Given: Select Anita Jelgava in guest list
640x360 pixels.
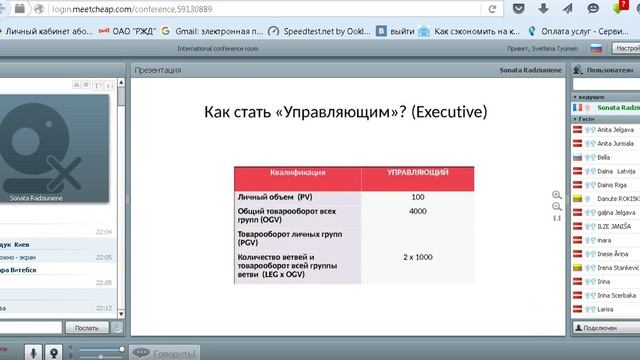Looking at the screenshot, I should click(x=606, y=130).
